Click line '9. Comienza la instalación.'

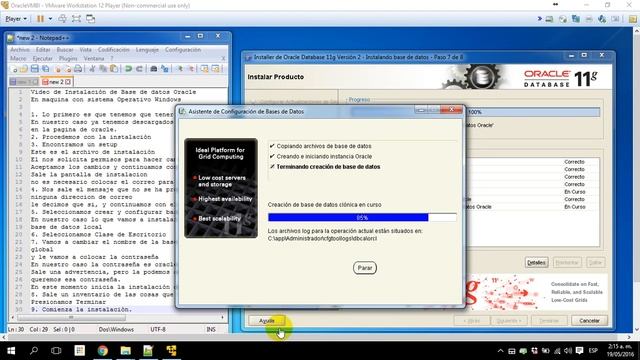[x=81, y=309]
